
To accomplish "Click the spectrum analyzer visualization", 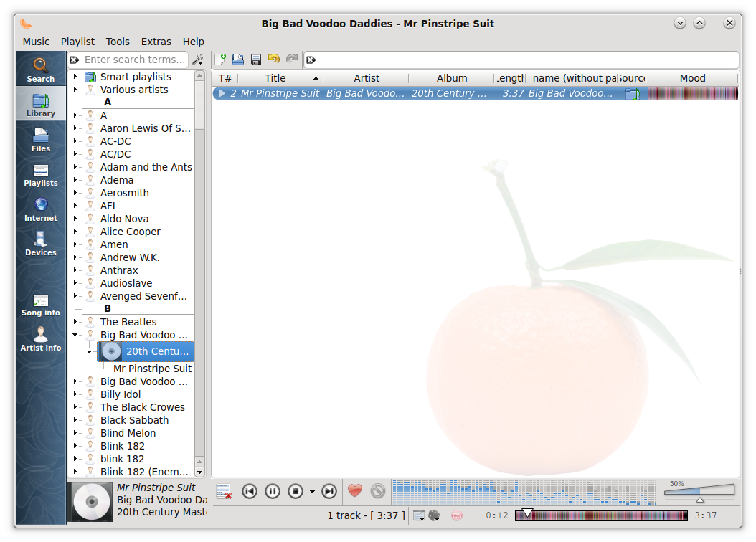I will tap(524, 491).
